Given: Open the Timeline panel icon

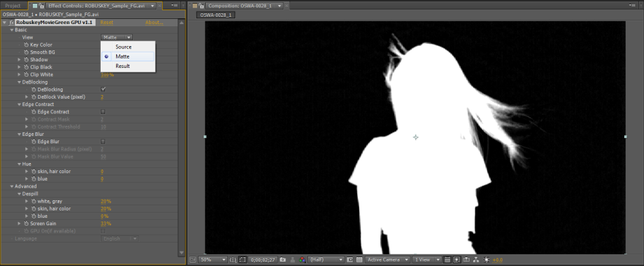Looking at the screenshot, I should click(x=466, y=260).
